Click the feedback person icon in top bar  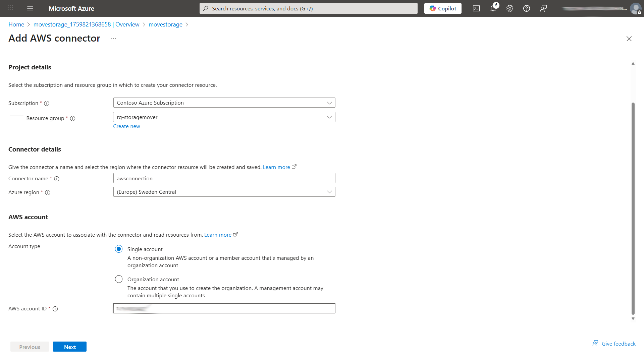(x=543, y=8)
